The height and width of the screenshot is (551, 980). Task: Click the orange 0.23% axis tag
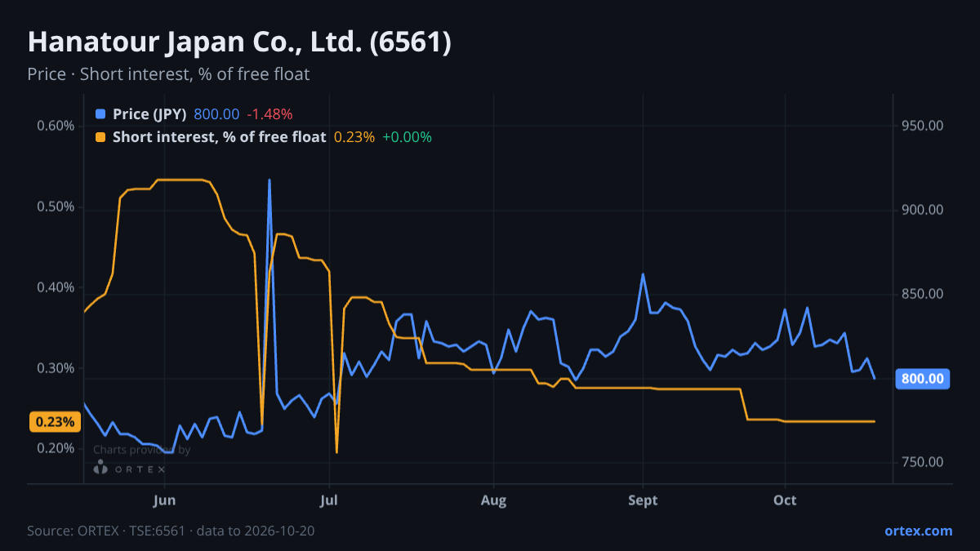point(56,422)
